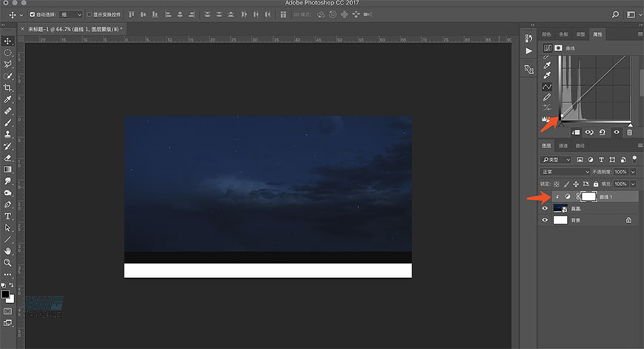
Task: Hide the sky image layer
Action: pos(545,208)
